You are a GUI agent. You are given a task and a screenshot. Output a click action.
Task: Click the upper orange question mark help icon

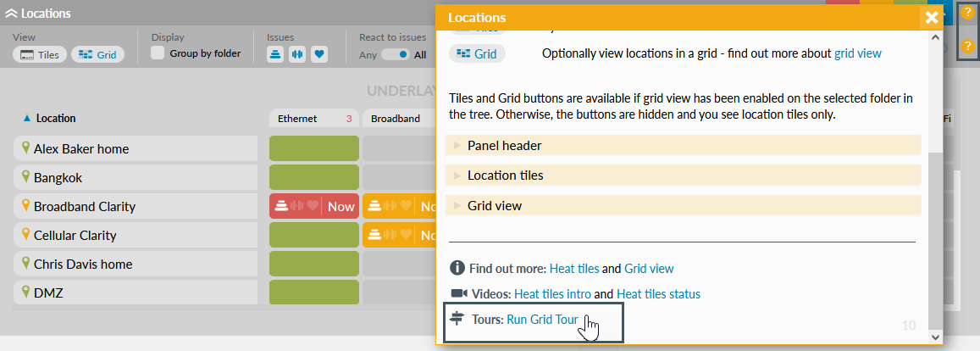(967, 13)
